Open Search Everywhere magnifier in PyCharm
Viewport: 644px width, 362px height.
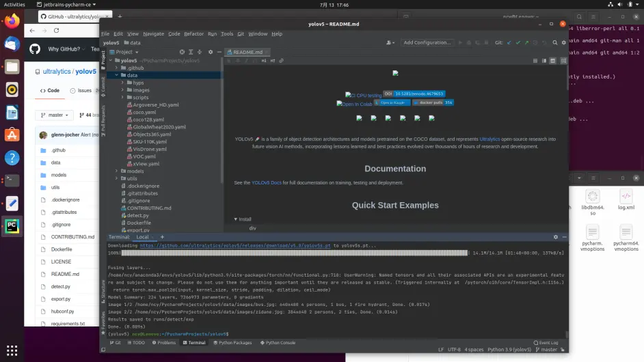coord(555,42)
